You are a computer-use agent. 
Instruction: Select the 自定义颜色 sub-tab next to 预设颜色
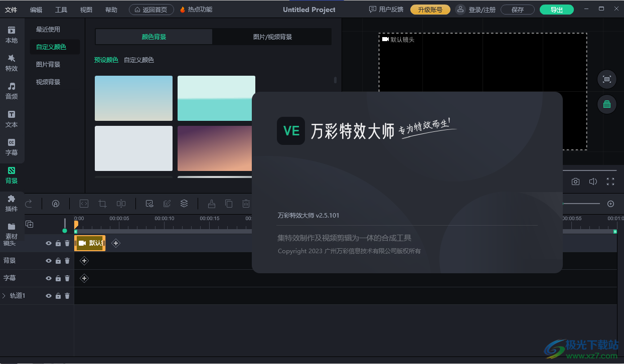(x=139, y=60)
